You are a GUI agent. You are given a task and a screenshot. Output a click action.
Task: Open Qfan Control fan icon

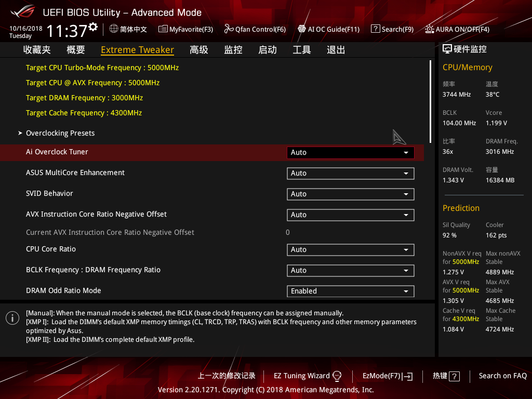click(x=229, y=29)
